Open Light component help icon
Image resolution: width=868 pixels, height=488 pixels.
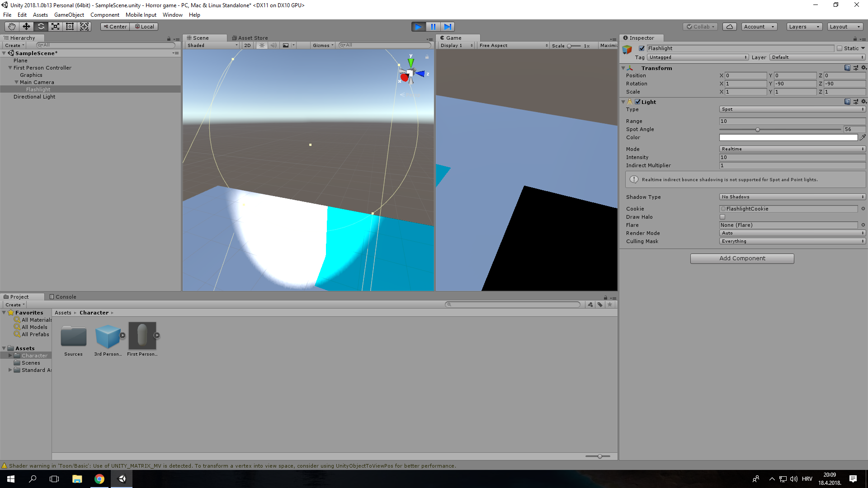(847, 102)
